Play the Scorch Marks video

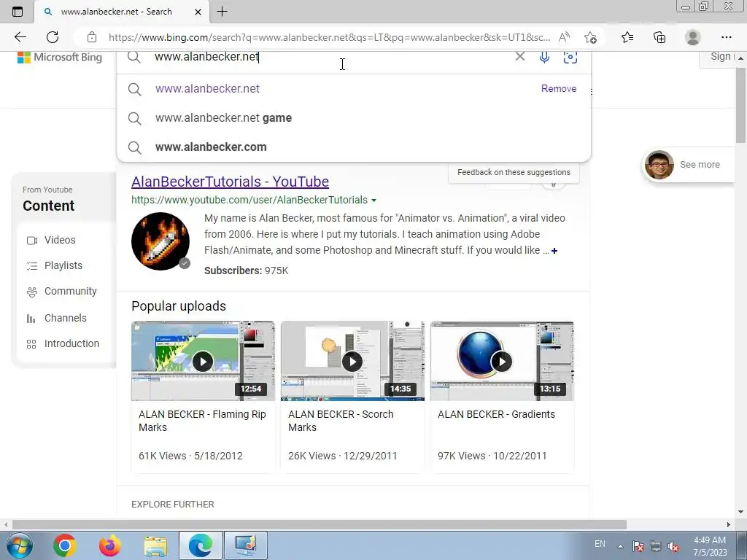tap(352, 361)
